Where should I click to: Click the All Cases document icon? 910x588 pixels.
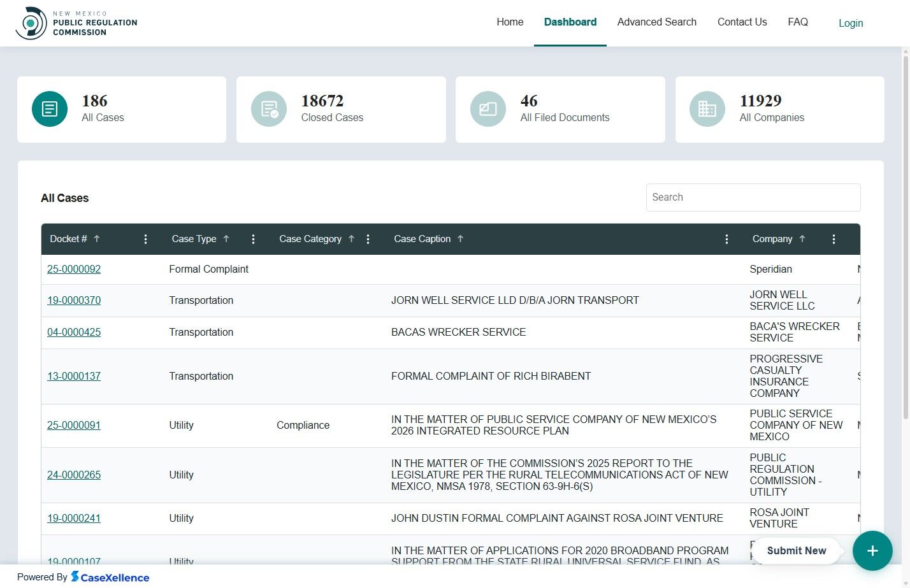49,109
